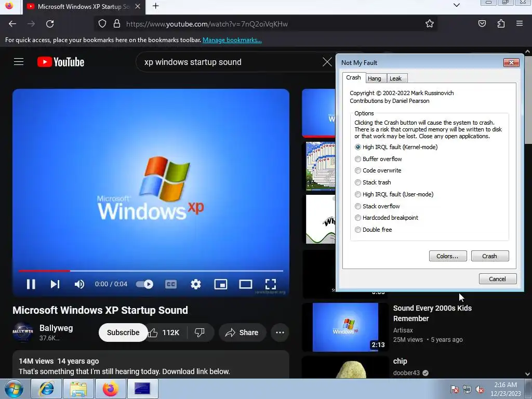Screen dimensions: 532x399
Task: Select High IRQL fault (Kernel-mode) option
Action: [x=396, y=147]
